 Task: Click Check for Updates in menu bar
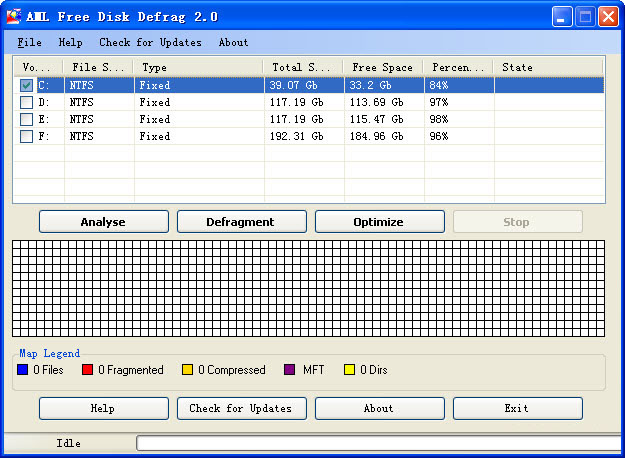point(150,43)
